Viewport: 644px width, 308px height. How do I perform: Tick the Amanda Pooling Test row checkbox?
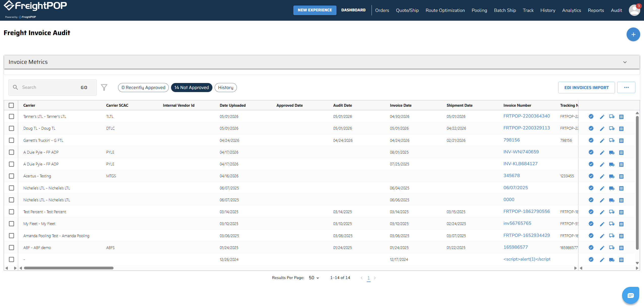tap(11, 236)
